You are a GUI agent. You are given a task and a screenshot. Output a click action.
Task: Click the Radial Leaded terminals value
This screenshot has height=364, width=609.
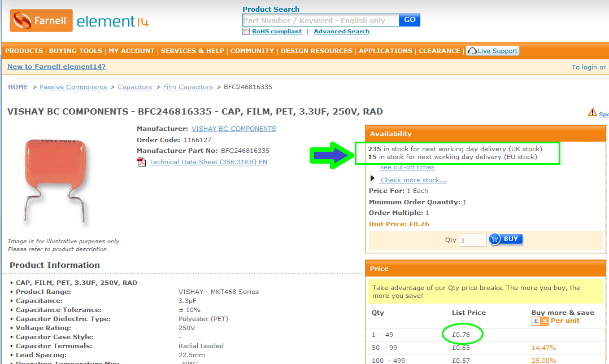click(201, 346)
